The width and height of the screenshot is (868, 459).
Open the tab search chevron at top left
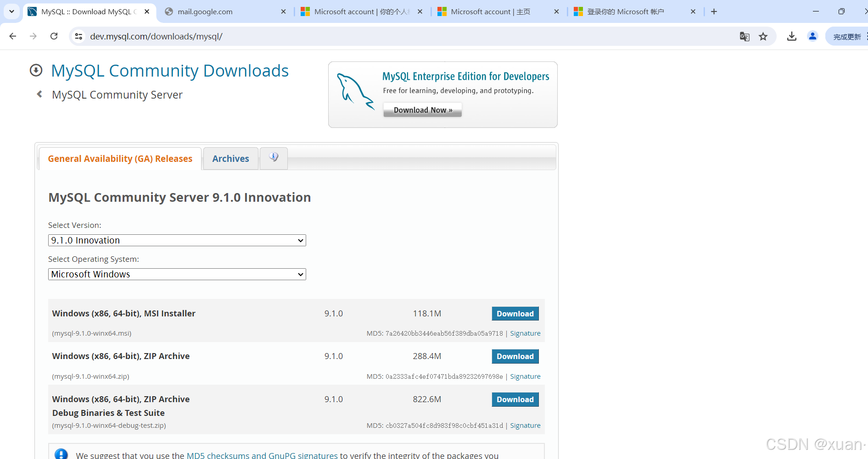11,11
